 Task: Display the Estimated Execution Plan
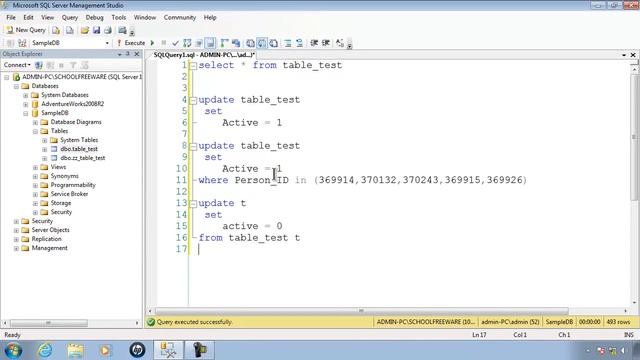pos(187,43)
